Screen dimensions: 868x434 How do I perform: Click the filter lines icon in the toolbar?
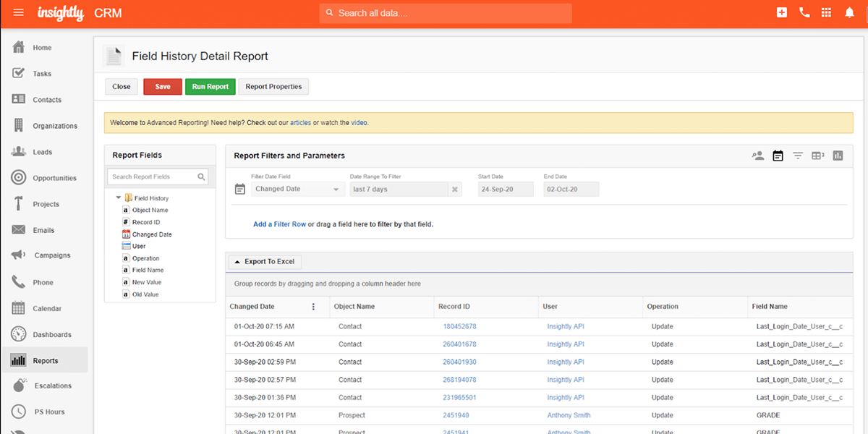pyautogui.click(x=797, y=155)
